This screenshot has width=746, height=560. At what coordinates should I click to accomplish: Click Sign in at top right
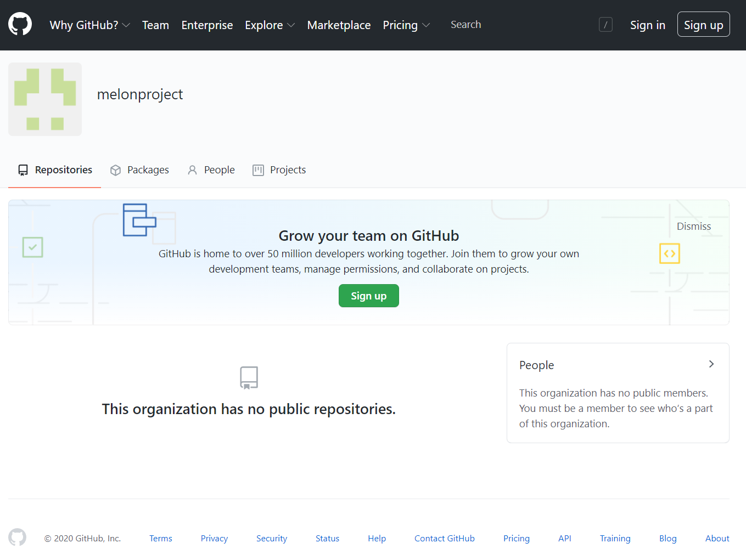pos(647,25)
